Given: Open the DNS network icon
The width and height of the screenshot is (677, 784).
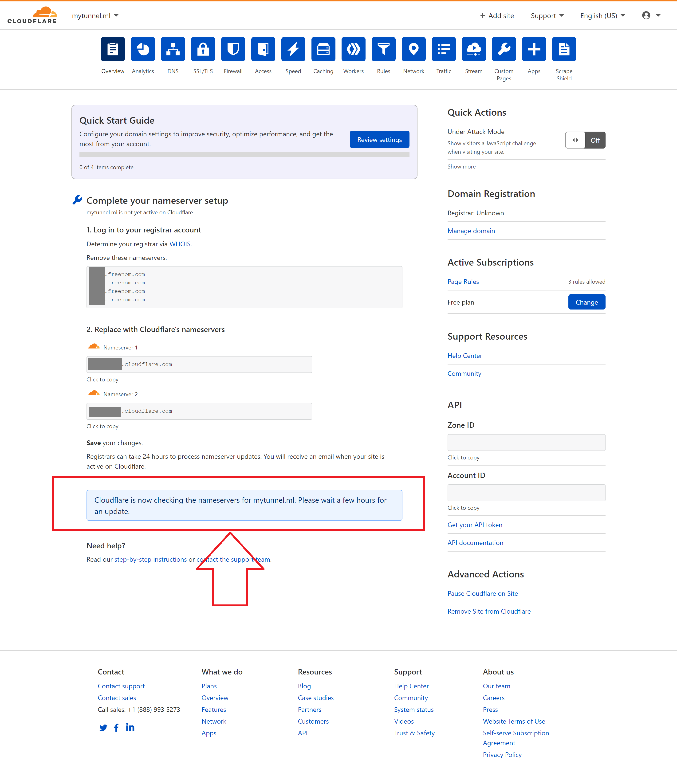Looking at the screenshot, I should tap(173, 49).
